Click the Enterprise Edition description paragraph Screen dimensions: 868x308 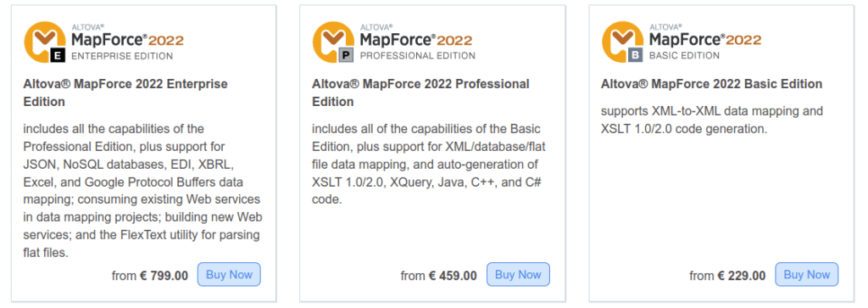142,191
